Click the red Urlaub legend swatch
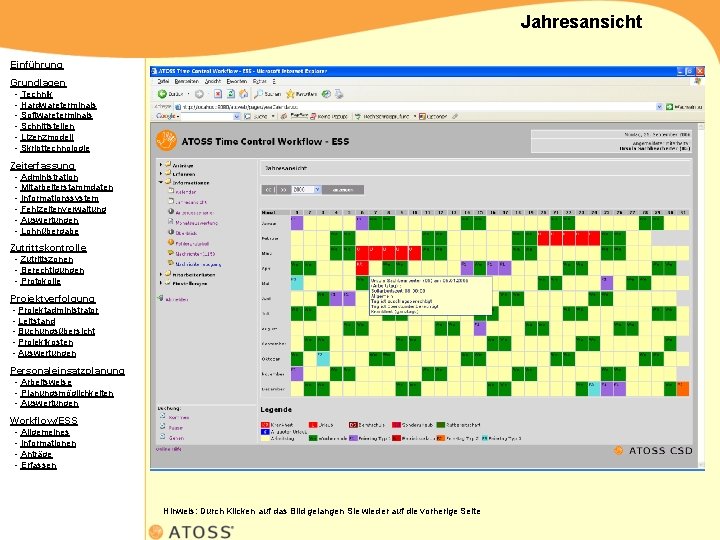Viewport: 720px width, 540px height. coord(313,425)
